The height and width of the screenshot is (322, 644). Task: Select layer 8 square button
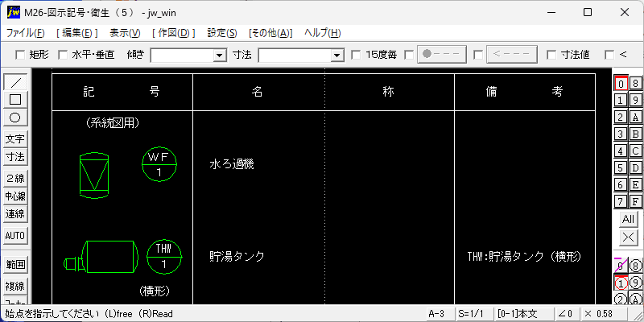coord(635,84)
